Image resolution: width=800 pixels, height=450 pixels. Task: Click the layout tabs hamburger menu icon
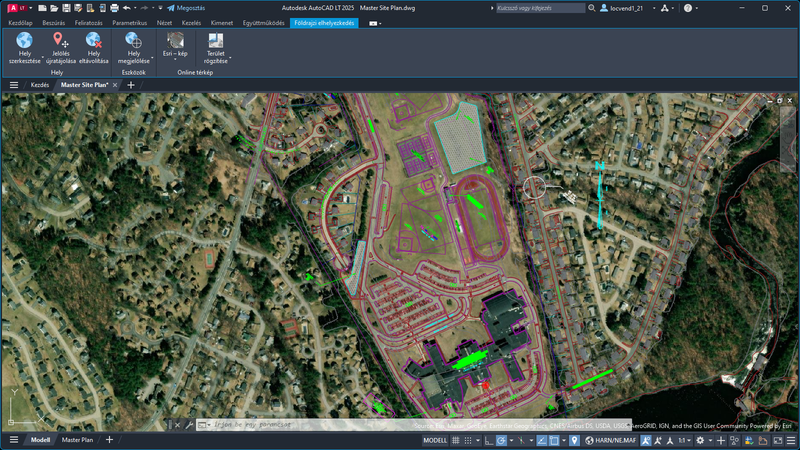[x=14, y=440]
